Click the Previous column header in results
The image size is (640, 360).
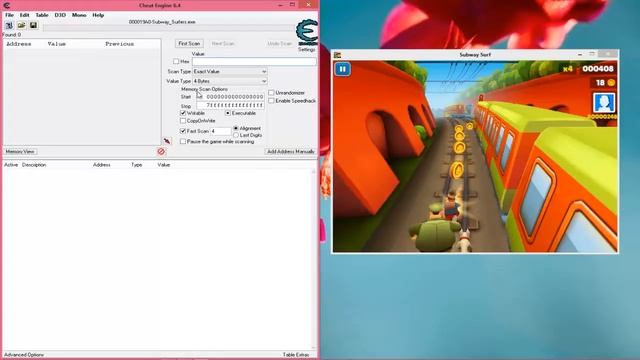tap(120, 44)
